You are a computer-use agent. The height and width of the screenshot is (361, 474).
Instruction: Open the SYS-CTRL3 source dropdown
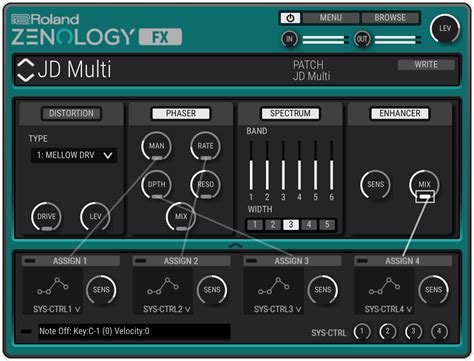tap(277, 310)
